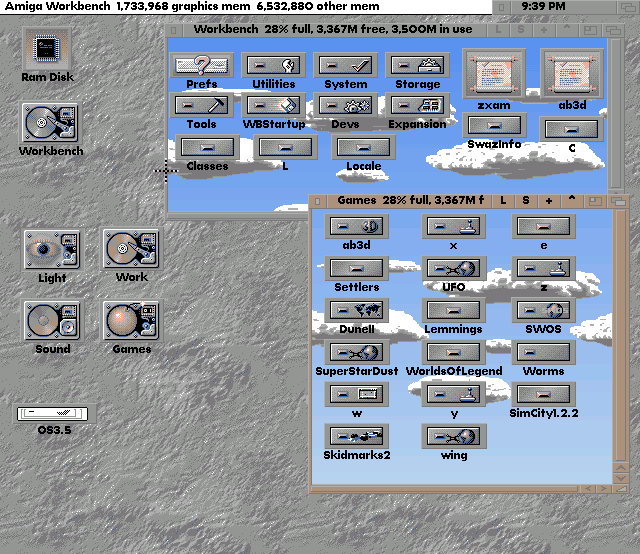The image size is (640, 554).
Task: Select the ab3d document icon in Workbench window
Action: [x=572, y=74]
